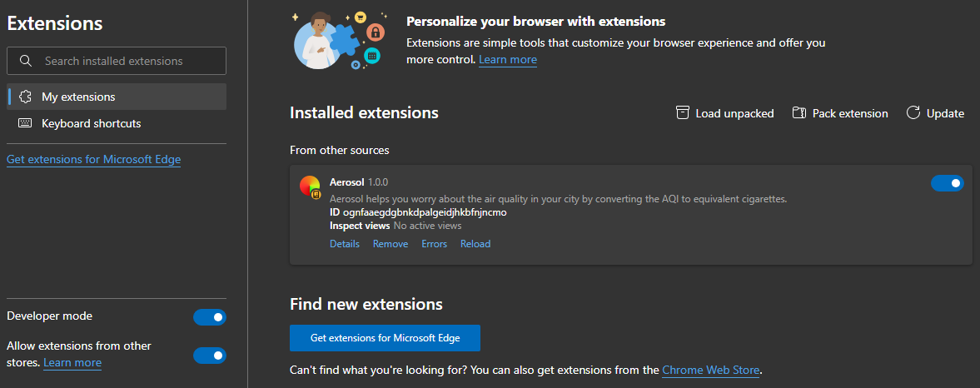Image resolution: width=980 pixels, height=388 pixels.
Task: Click the blue Get extensions for Microsoft Edge button
Action: point(385,338)
